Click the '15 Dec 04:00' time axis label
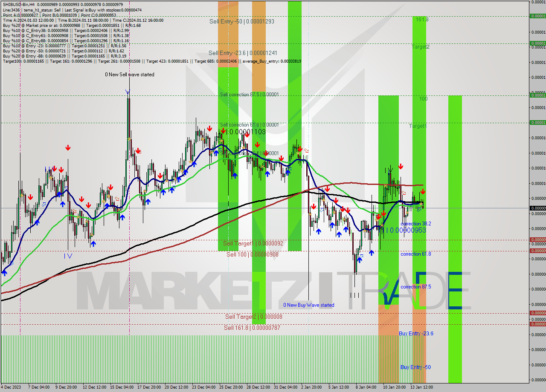 click(x=122, y=387)
